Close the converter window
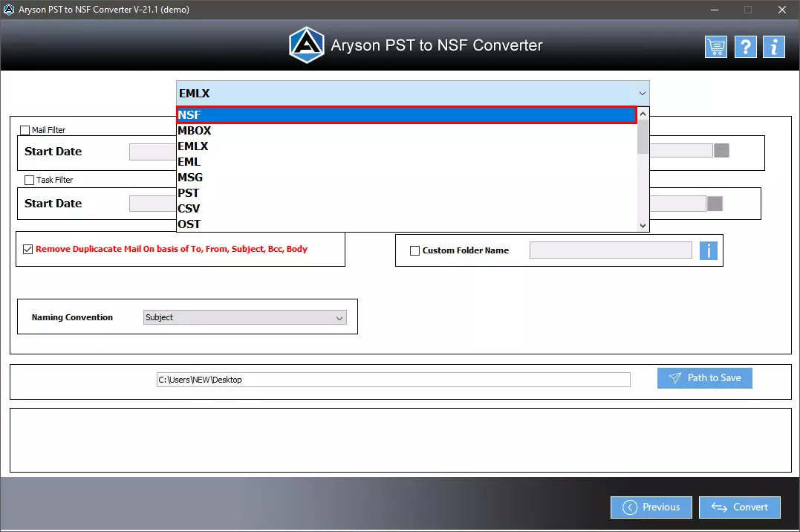This screenshot has height=532, width=800. coord(781,10)
